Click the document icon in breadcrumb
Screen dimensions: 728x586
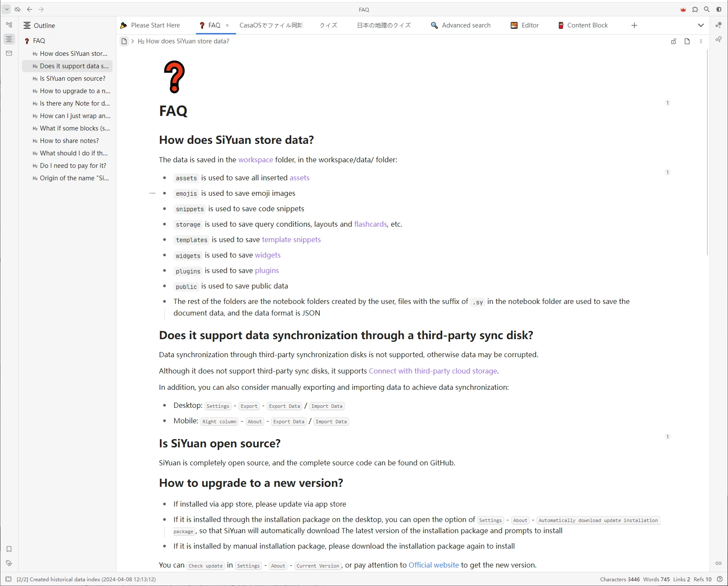tap(124, 41)
